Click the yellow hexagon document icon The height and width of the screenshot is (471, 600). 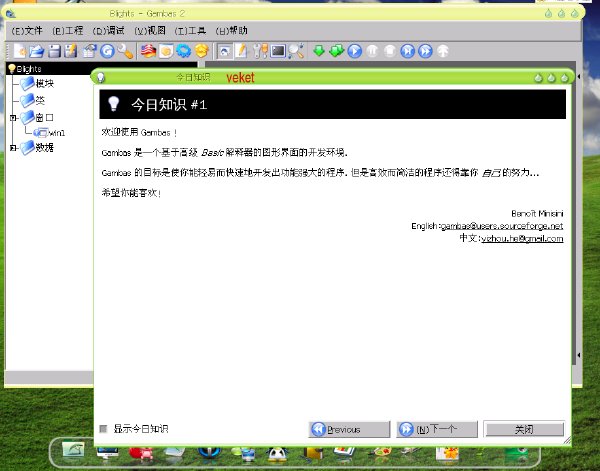[x=166, y=51]
